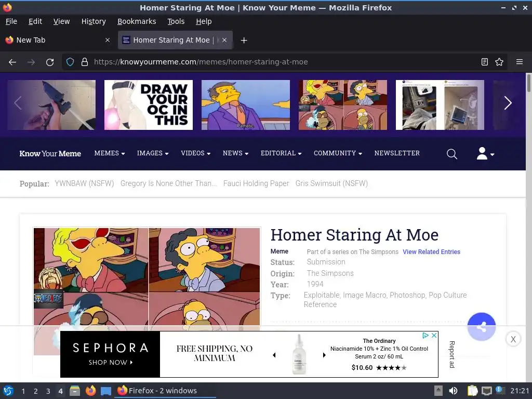Expand the IMAGES navigation dropdown
This screenshot has height=399, width=532.
pos(153,153)
